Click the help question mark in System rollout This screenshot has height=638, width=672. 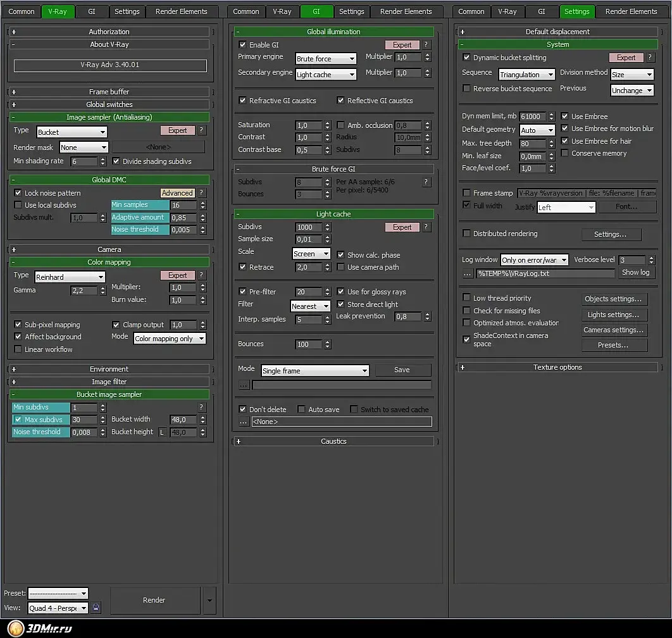pos(650,58)
